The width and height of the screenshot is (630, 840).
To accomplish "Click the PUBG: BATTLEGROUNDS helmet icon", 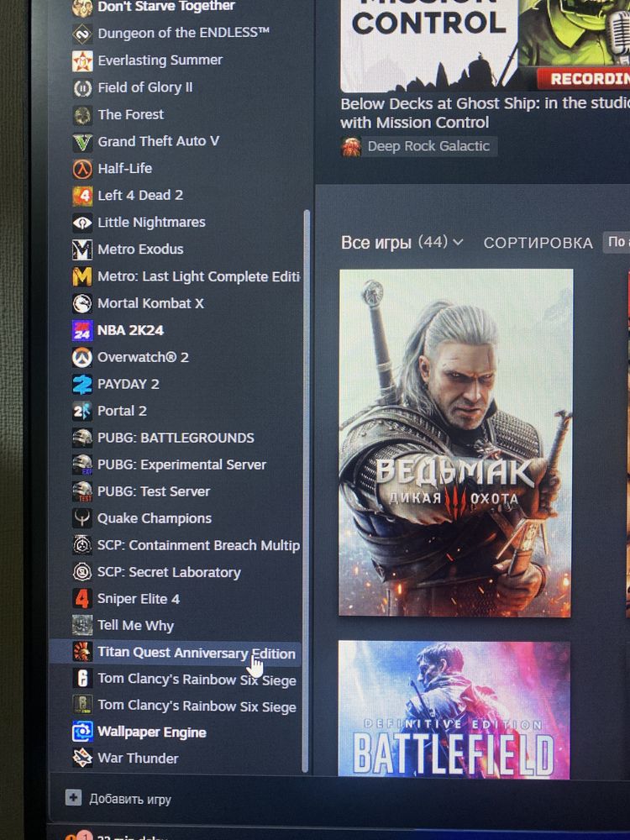I will pyautogui.click(x=82, y=438).
